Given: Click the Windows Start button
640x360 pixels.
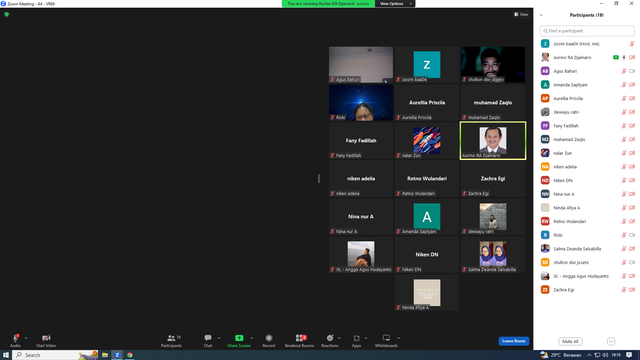Looking at the screenshot, I should [x=6, y=355].
